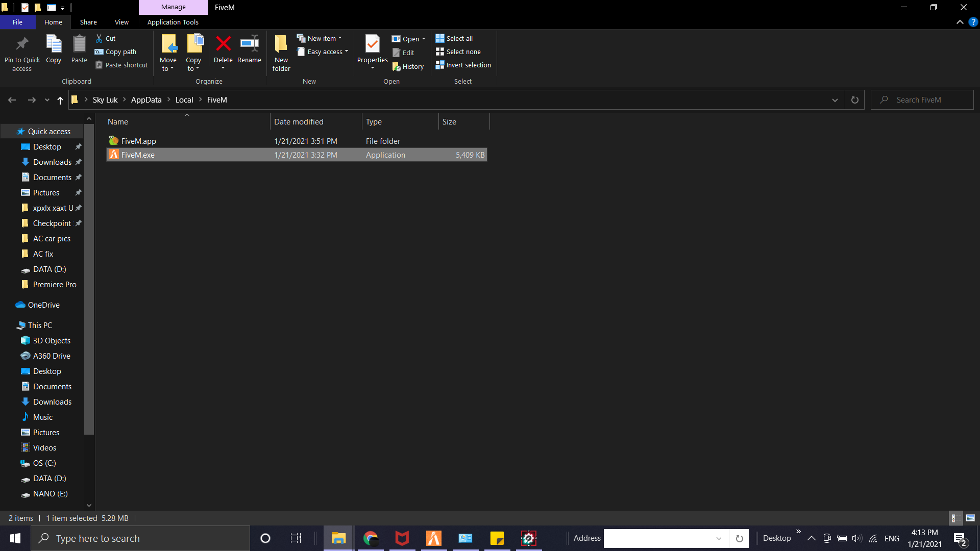
Task: Open the Share ribbon tab
Action: point(88,22)
